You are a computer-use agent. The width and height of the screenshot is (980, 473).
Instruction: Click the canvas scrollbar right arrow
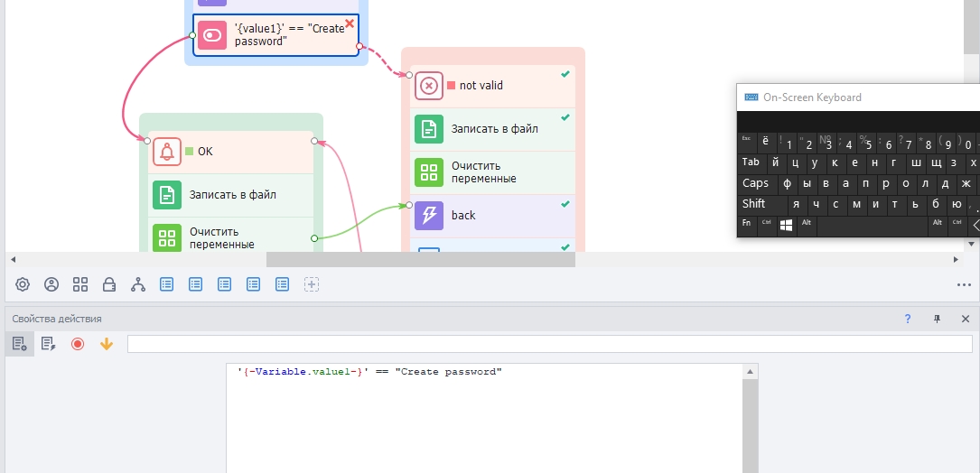[956, 259]
